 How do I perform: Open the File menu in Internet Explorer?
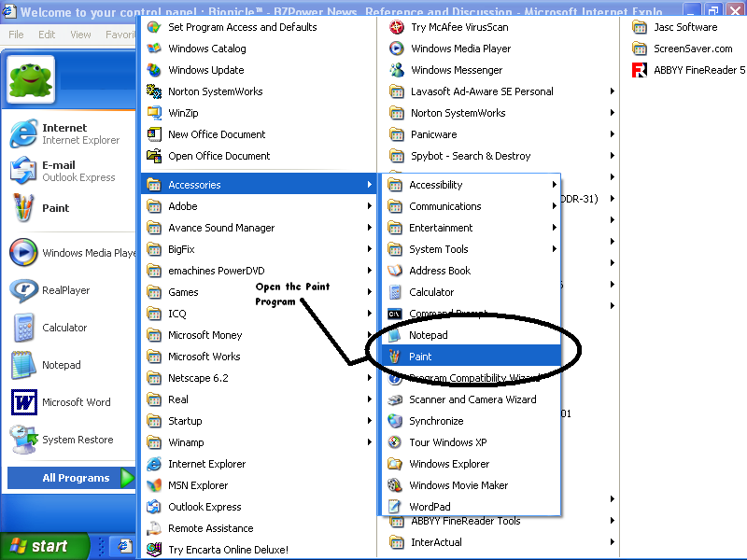16,35
